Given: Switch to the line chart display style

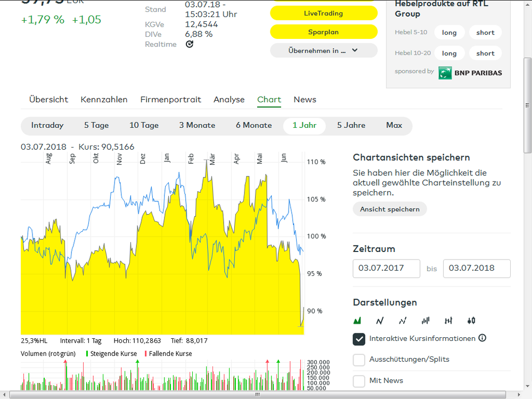Looking at the screenshot, I should pyautogui.click(x=380, y=320).
